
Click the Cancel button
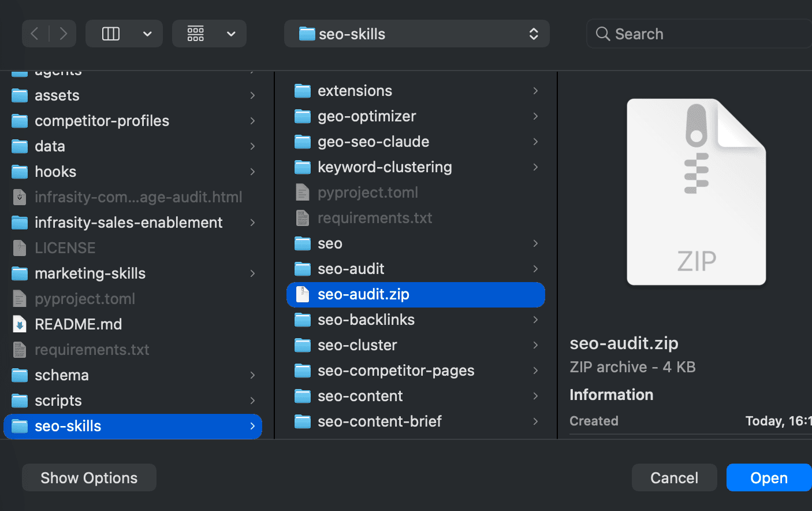(675, 477)
